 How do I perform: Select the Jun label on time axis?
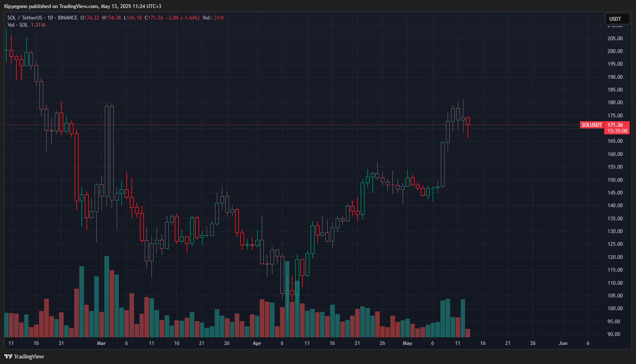(563, 343)
